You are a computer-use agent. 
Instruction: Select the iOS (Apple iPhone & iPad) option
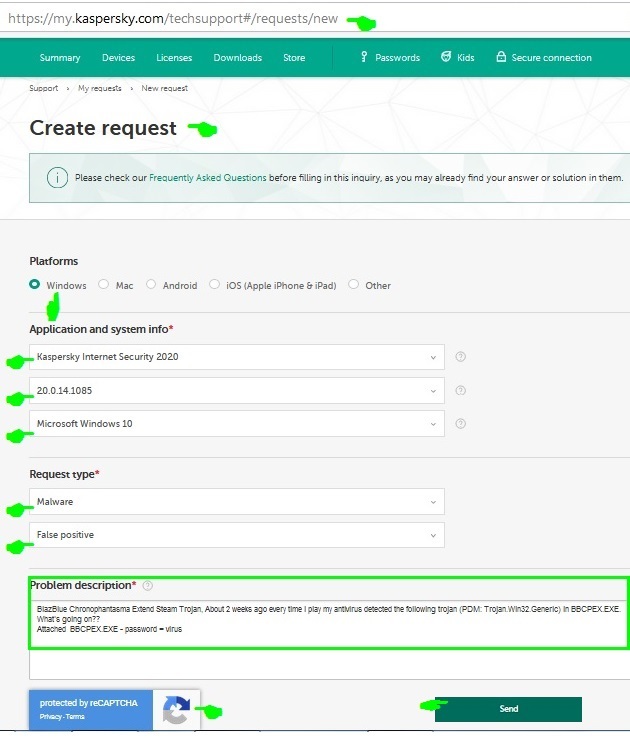[x=214, y=284]
